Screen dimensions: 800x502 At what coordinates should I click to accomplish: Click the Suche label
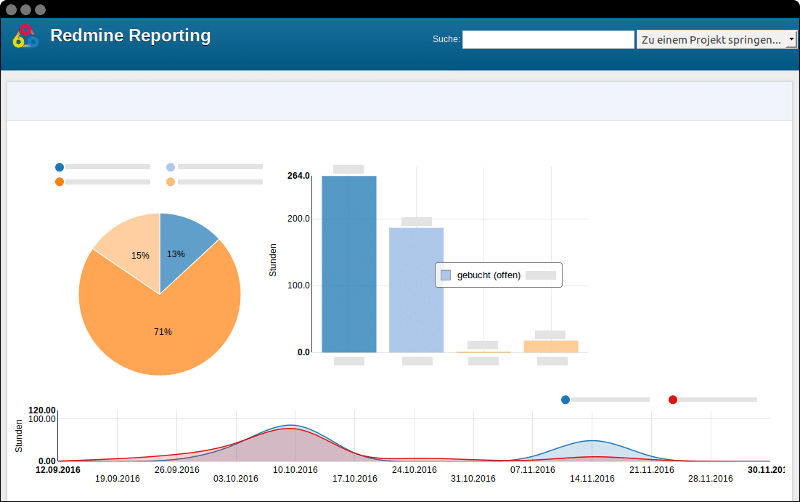pyautogui.click(x=446, y=39)
